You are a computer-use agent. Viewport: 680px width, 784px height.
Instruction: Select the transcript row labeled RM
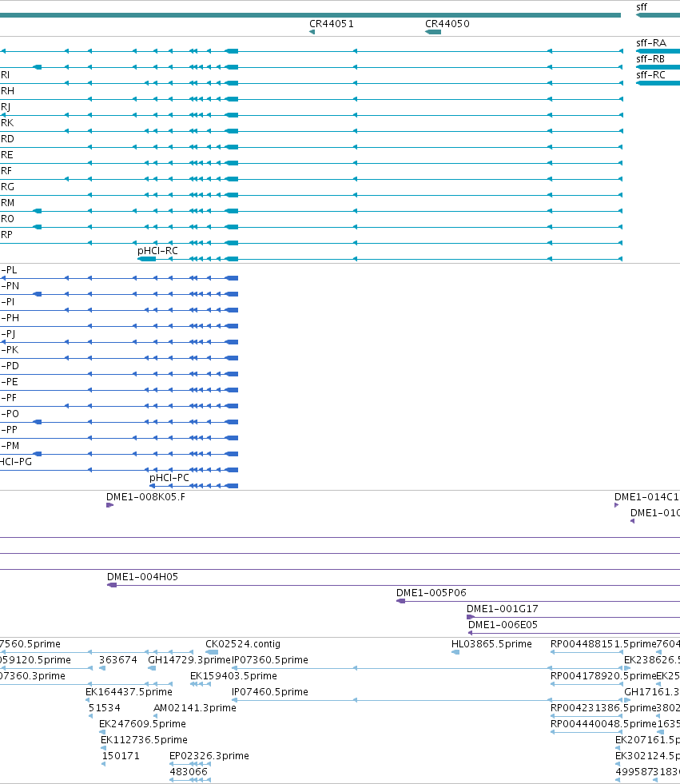tap(7, 203)
